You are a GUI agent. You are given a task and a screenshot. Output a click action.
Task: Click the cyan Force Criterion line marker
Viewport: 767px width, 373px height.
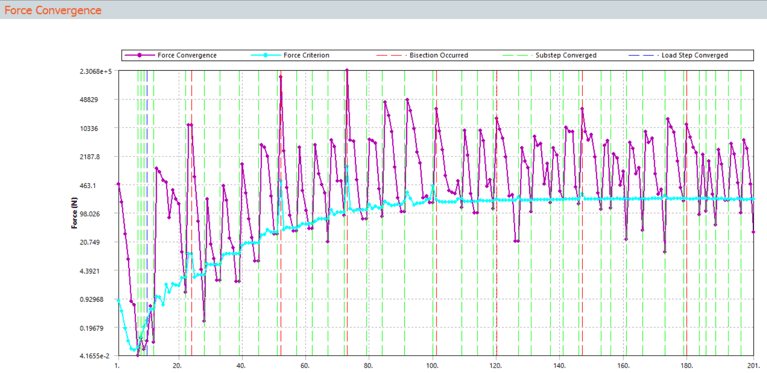[x=265, y=55]
